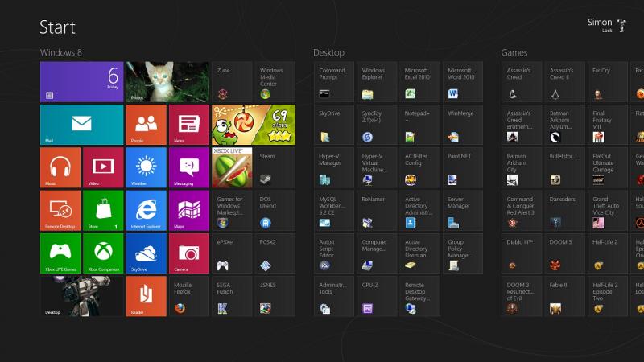Open the Photos tile with the kitten
This screenshot has height=362, width=644.
click(x=167, y=82)
